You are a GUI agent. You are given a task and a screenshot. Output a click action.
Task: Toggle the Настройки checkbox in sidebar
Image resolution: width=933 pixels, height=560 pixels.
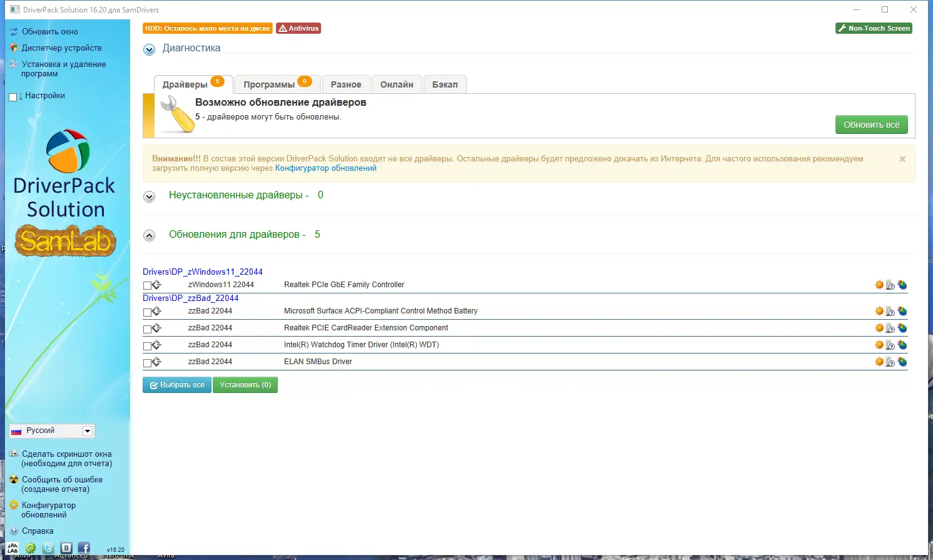pos(13,97)
